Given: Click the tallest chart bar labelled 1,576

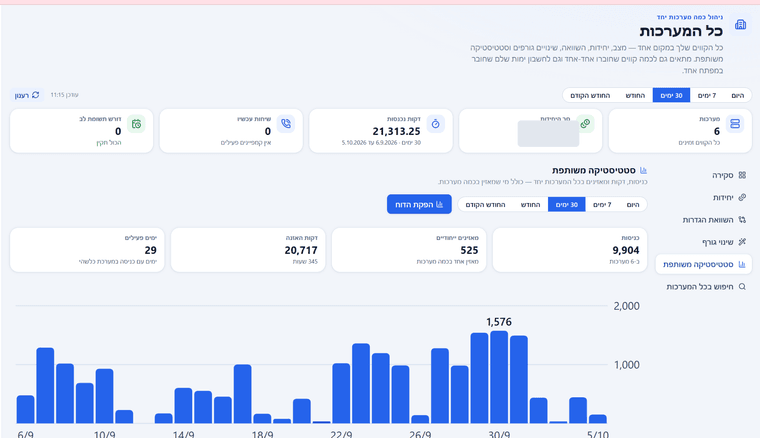Looking at the screenshot, I should (x=499, y=377).
